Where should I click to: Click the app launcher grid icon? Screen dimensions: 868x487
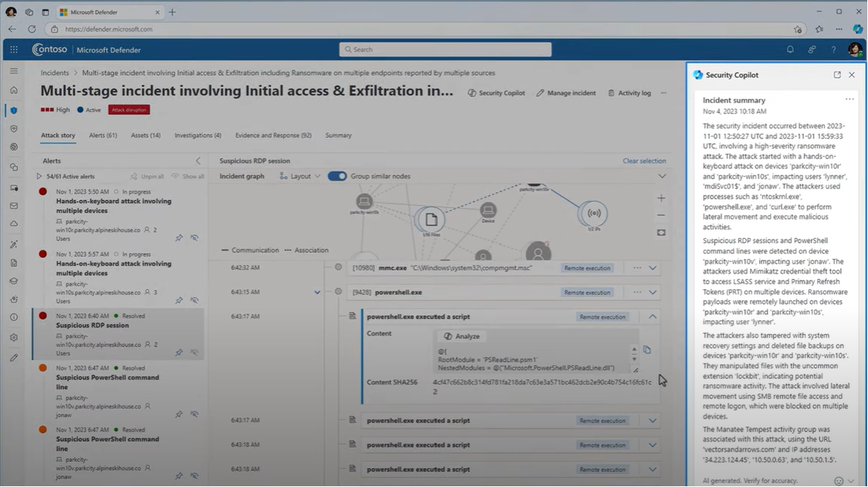14,49
